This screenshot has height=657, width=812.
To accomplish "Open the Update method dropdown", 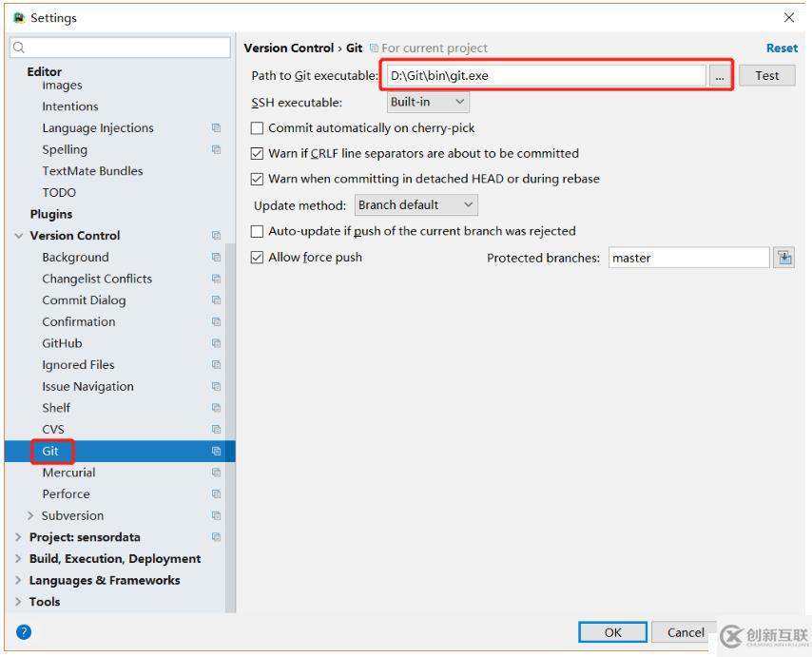I will tap(416, 205).
